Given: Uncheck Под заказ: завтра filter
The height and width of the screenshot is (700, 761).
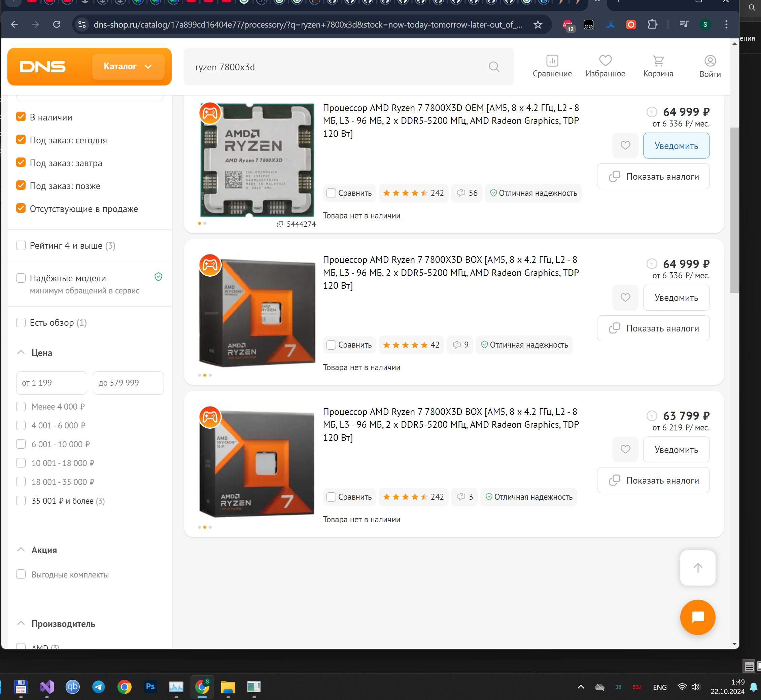Looking at the screenshot, I should click(21, 163).
